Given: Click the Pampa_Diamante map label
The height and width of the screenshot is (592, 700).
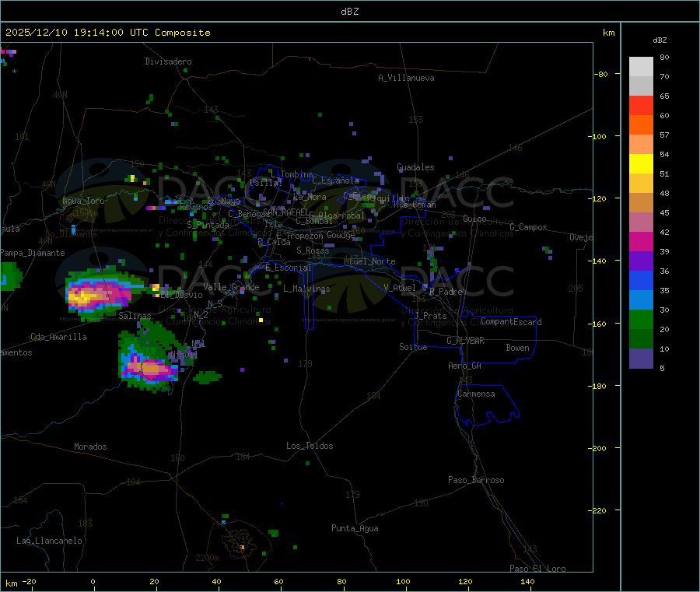Looking at the screenshot, I should pyautogui.click(x=32, y=253).
